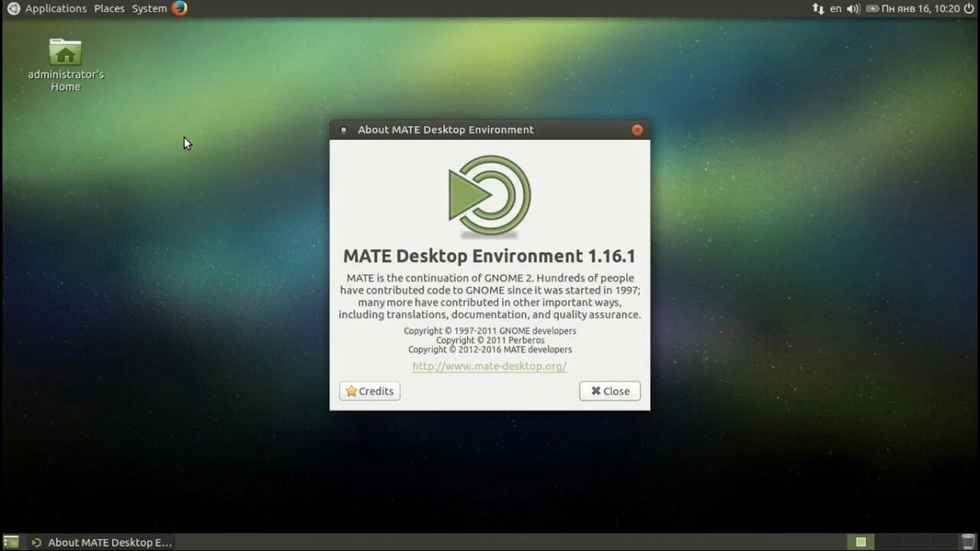Open the System menu
Image resolution: width=980 pixels, height=551 pixels.
pos(149,8)
